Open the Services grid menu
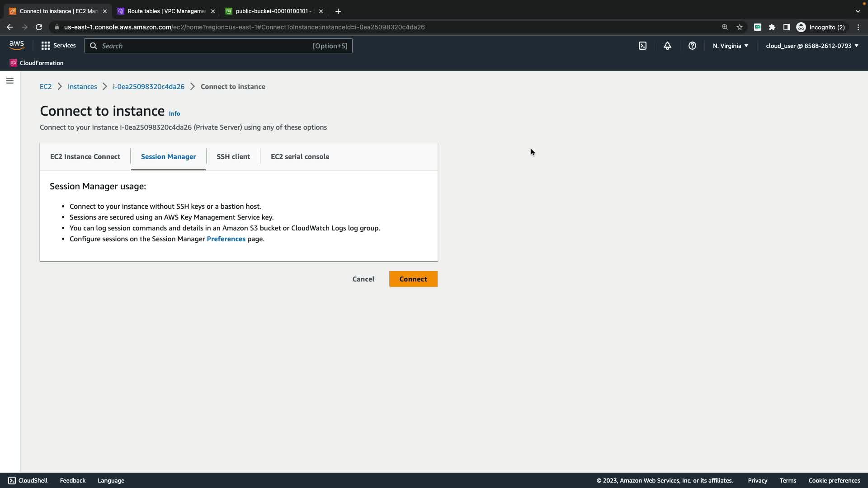Screen dimensions: 868x488 58,46
